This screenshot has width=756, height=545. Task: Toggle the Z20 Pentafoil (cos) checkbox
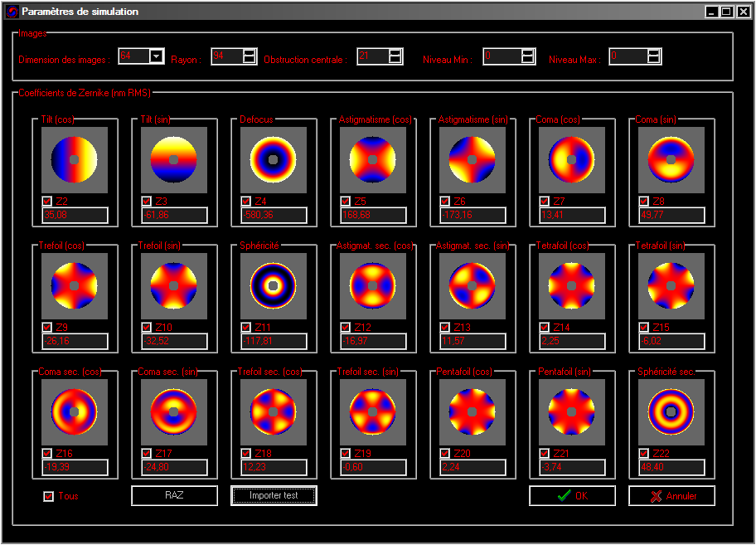(445, 453)
